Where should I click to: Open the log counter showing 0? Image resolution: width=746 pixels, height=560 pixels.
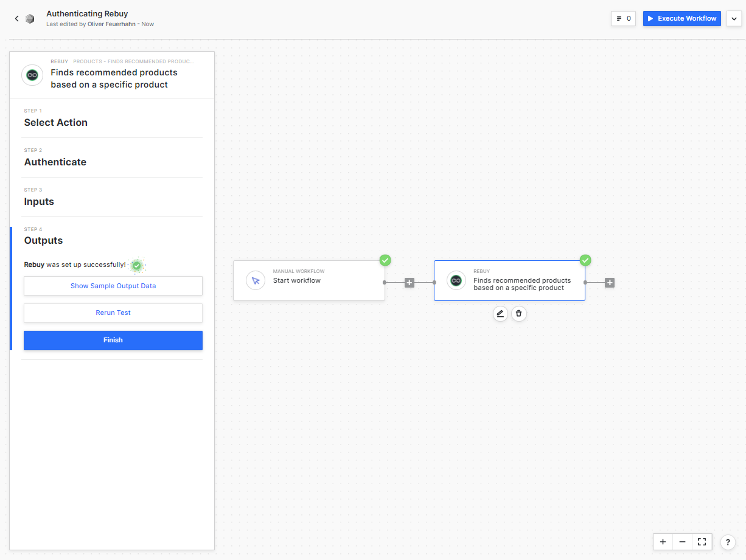623,18
